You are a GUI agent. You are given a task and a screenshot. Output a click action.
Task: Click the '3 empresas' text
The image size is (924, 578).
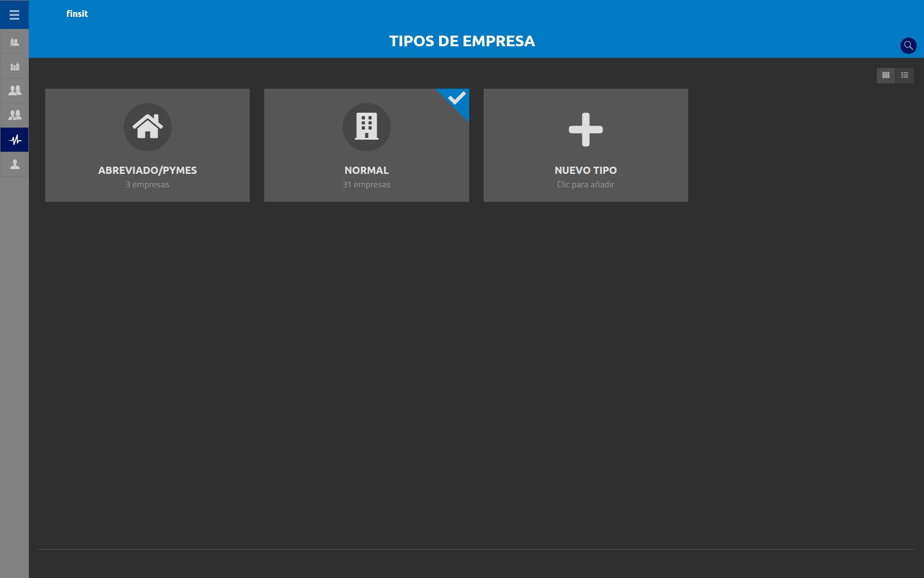(147, 184)
